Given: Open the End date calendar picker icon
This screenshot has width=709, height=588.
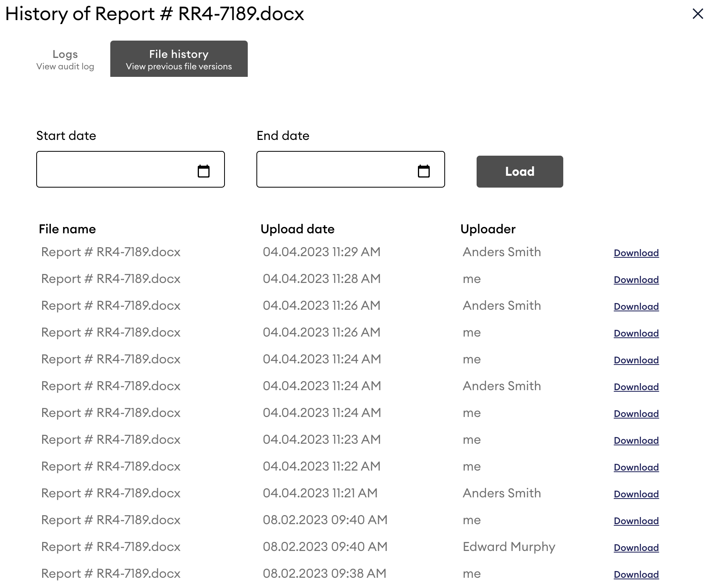Looking at the screenshot, I should pos(423,171).
